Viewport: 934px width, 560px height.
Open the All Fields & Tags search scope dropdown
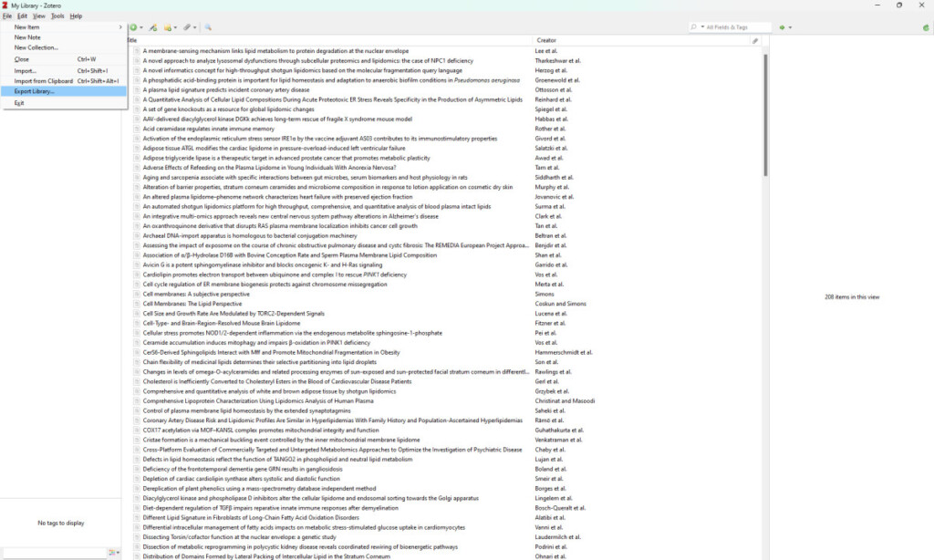[x=701, y=28]
